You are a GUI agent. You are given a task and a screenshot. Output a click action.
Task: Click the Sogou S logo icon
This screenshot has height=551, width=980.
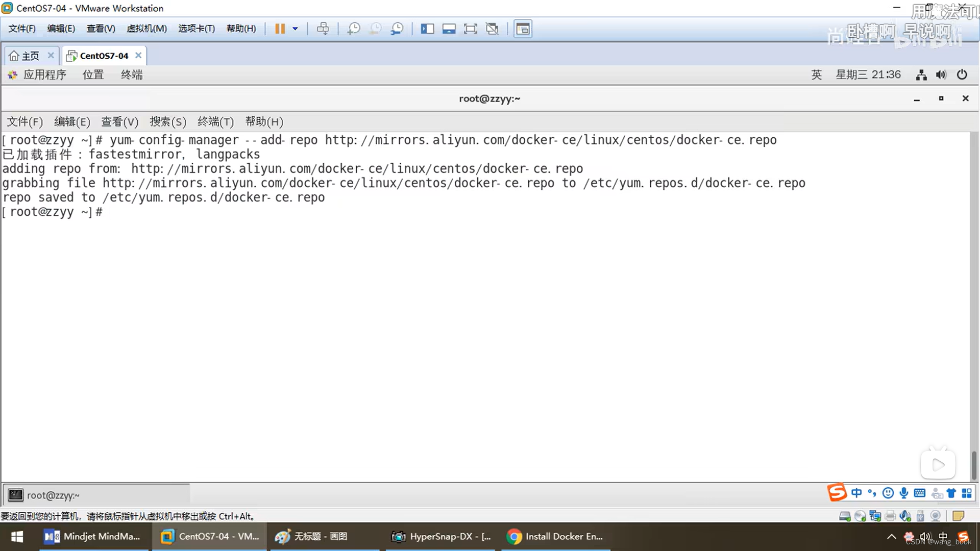coord(837,492)
